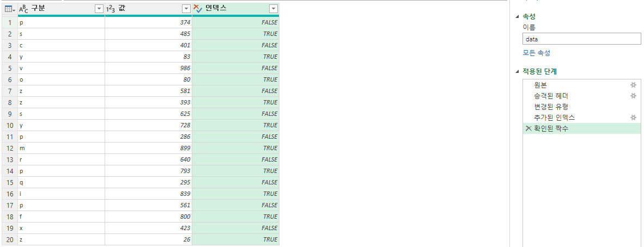Viewport: 644px width, 247px height.
Task: Select the 값 column header
Action: pos(148,9)
